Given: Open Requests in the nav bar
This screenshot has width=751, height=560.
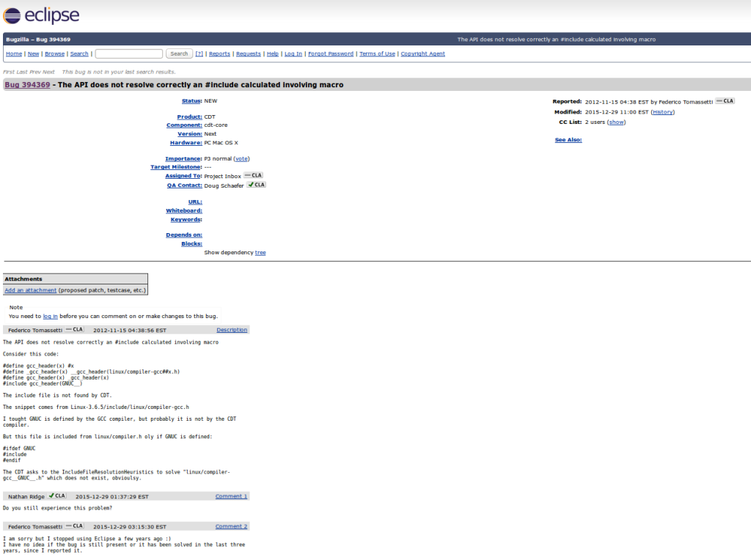Looking at the screenshot, I should [248, 54].
